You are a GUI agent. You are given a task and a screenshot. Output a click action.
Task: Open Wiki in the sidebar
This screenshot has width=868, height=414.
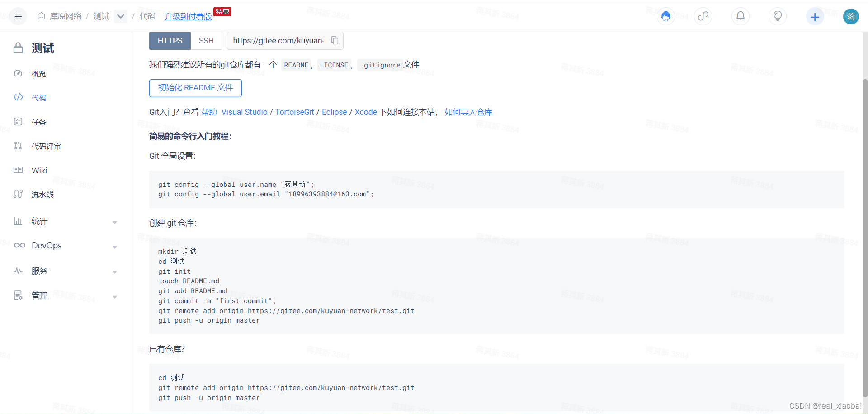click(39, 171)
